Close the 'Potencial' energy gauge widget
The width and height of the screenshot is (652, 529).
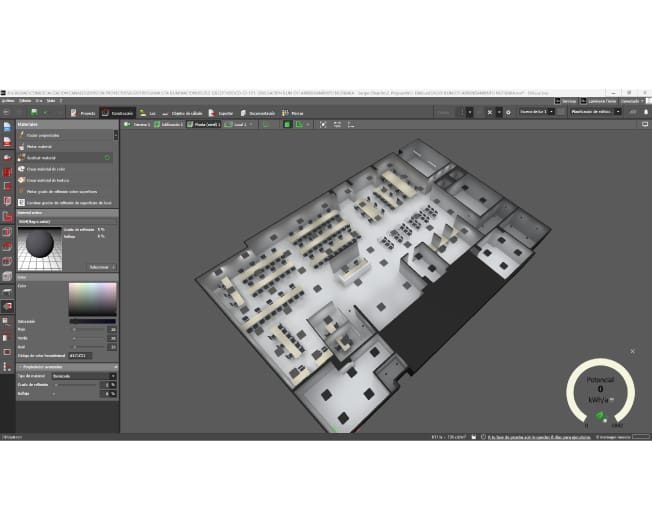(632, 351)
